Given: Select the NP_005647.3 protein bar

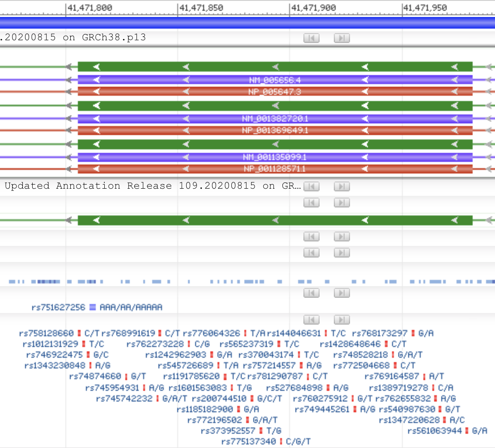Looking at the screenshot, I should [275, 92].
